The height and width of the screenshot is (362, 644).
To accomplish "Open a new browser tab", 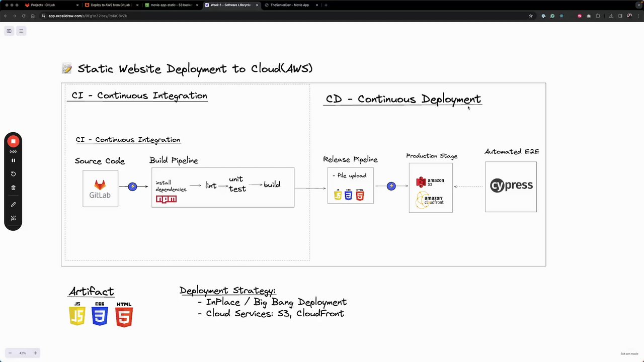I will pos(326,5).
